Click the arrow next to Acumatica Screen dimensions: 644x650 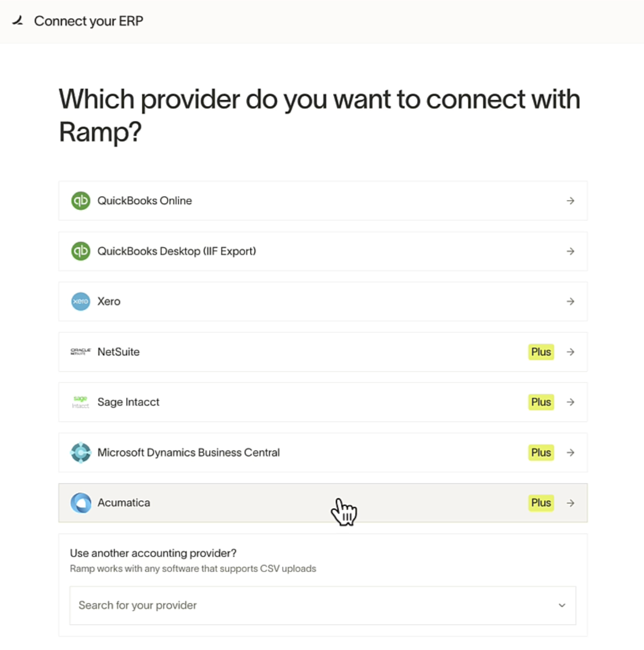(x=571, y=503)
